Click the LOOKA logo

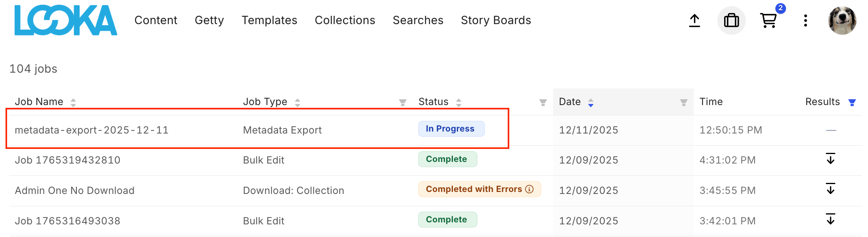(66, 20)
